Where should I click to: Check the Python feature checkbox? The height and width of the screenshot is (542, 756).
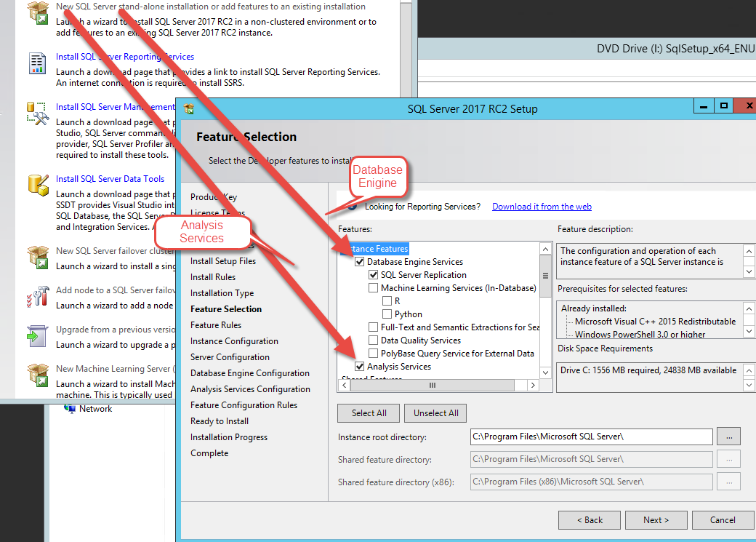coord(387,314)
